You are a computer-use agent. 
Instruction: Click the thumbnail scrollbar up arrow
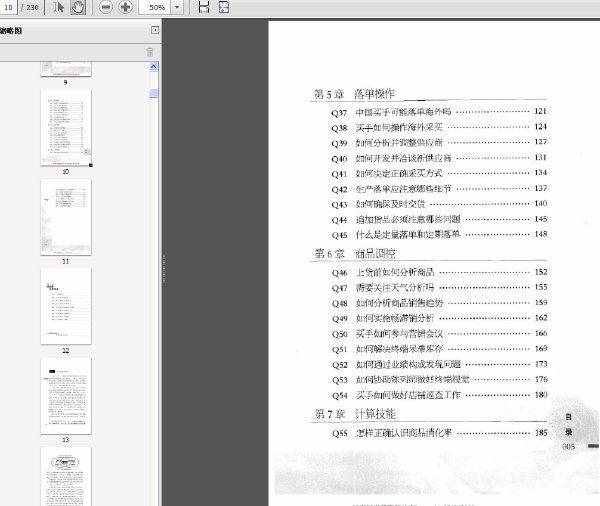[153, 67]
